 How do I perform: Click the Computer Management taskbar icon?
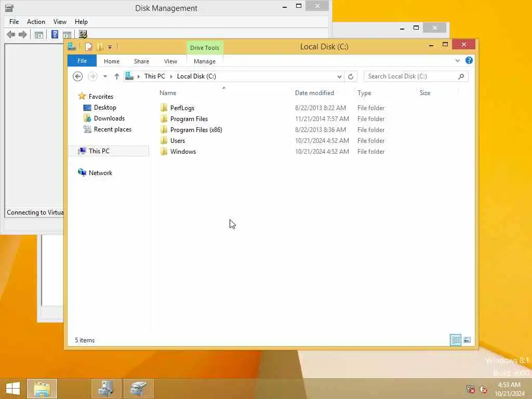(106, 389)
